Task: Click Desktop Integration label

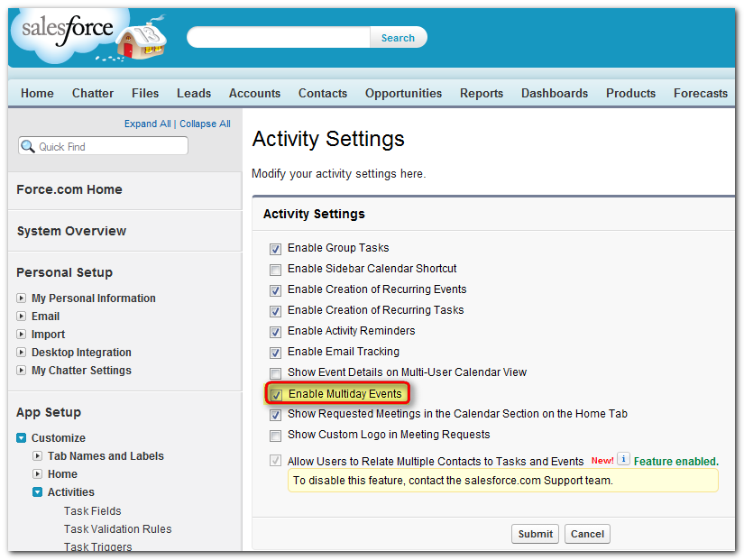Action: tap(81, 352)
